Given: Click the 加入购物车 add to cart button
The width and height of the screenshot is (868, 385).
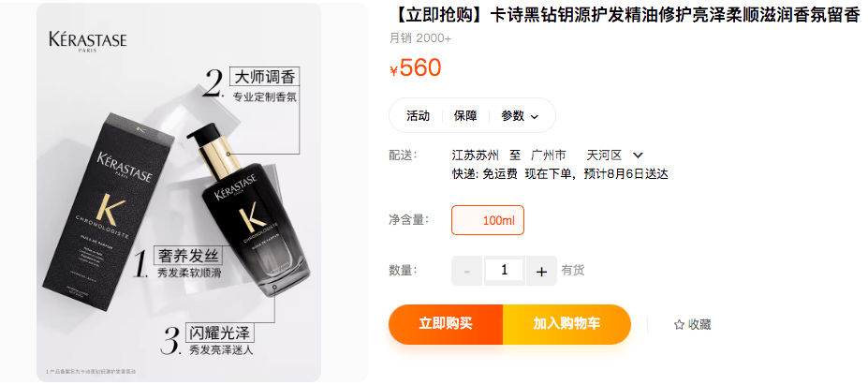Looking at the screenshot, I should click(x=566, y=324).
